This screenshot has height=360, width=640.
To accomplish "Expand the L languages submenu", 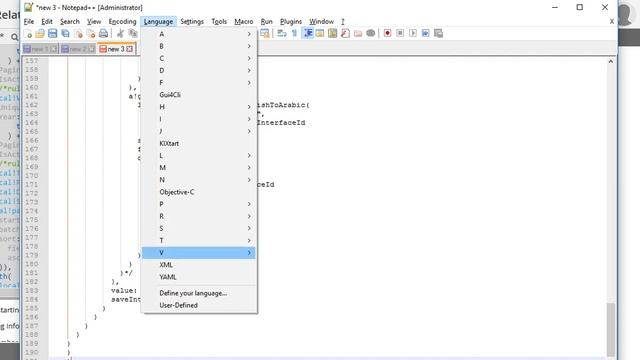I will [x=199, y=156].
